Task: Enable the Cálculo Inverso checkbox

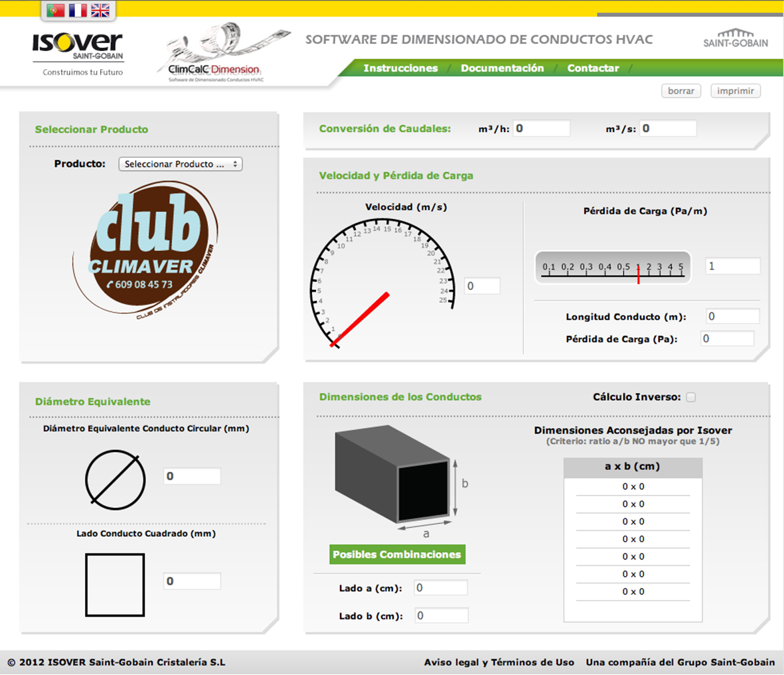Action: 691,397
